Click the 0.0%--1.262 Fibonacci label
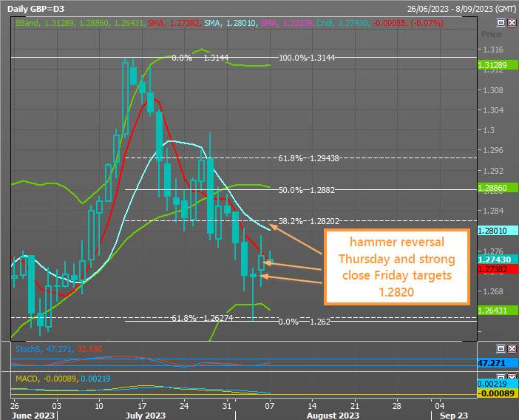The width and height of the screenshot is (519, 420). click(305, 322)
